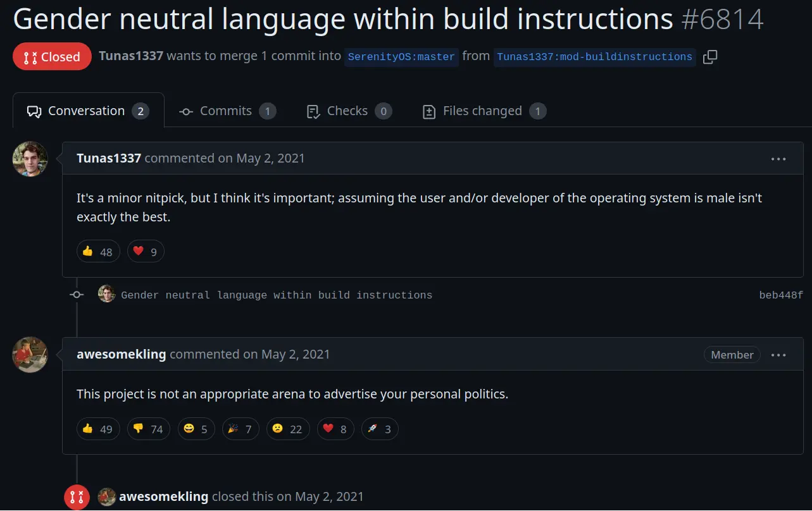Viewport: 812px width, 511px height.
Task: Copy the head branch name icon
Action: [x=710, y=57]
